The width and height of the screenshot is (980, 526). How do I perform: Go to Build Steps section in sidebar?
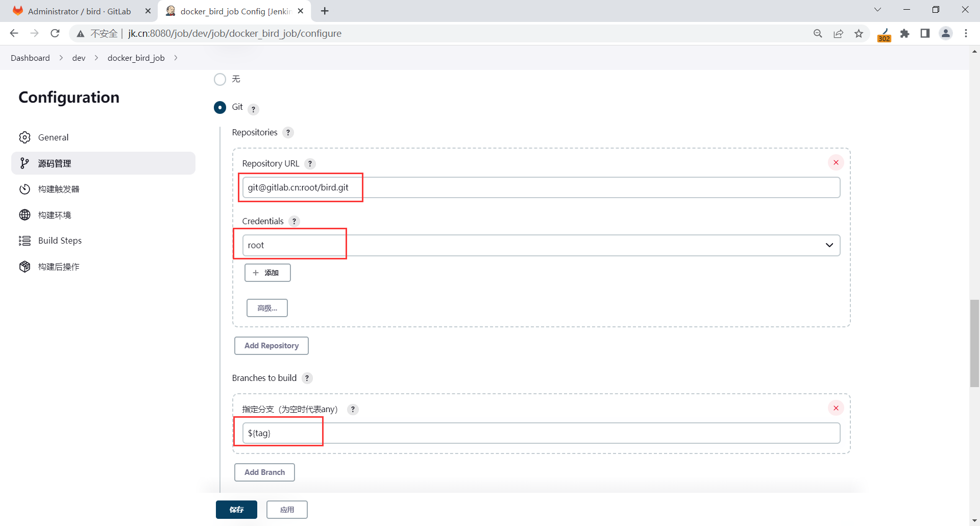tap(103, 241)
